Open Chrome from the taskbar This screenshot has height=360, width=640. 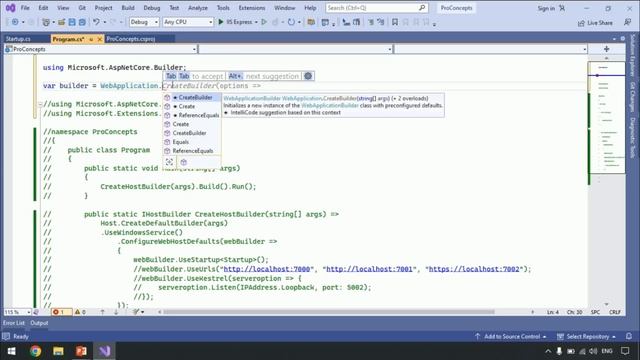coord(36,351)
